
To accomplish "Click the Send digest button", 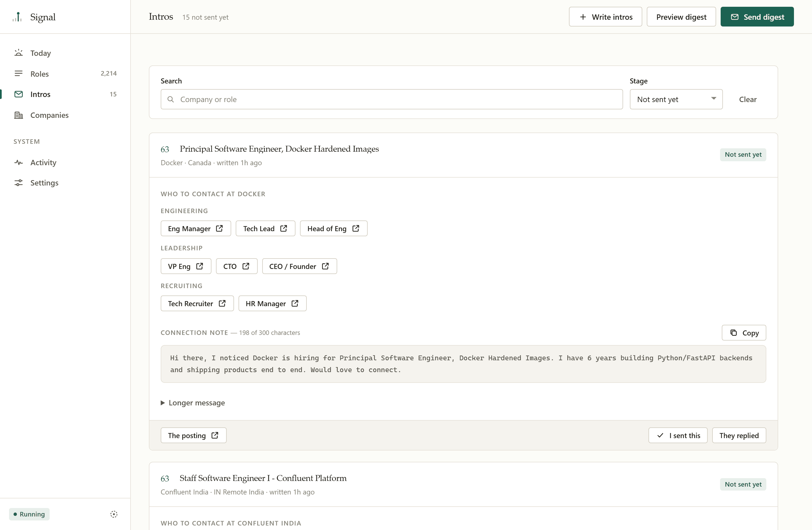I will [757, 17].
